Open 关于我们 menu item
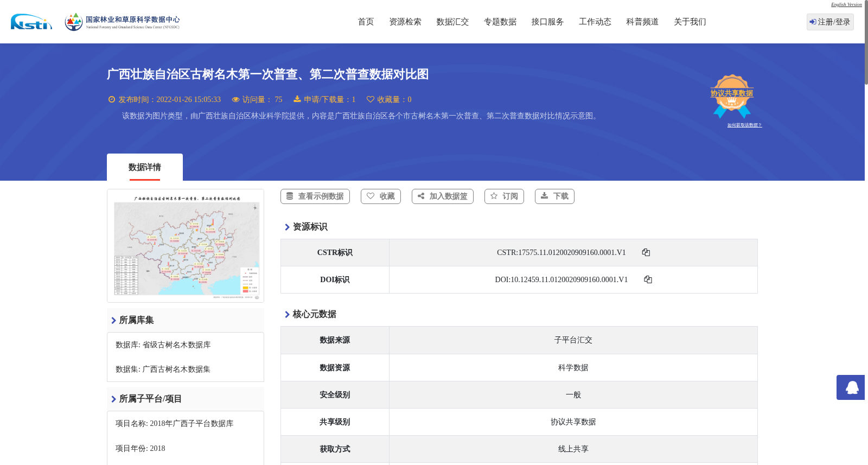The image size is (868, 465). [x=690, y=22]
